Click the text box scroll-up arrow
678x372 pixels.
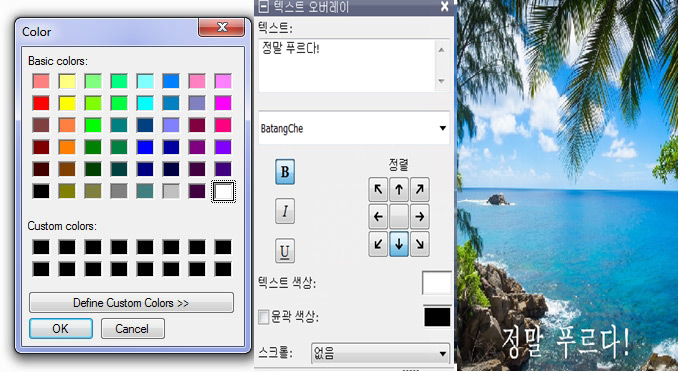tap(441, 50)
